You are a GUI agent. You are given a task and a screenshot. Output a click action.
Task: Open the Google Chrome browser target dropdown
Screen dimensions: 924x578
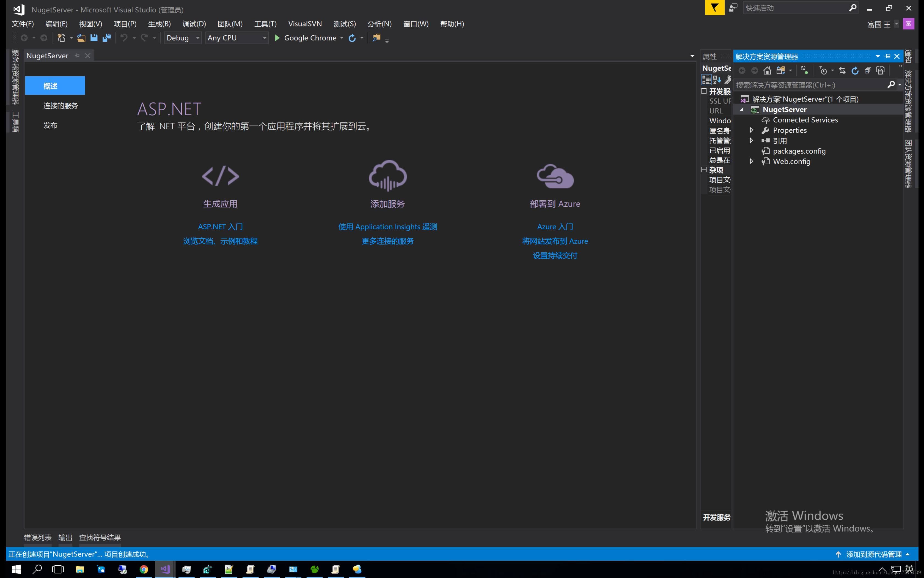tap(342, 38)
